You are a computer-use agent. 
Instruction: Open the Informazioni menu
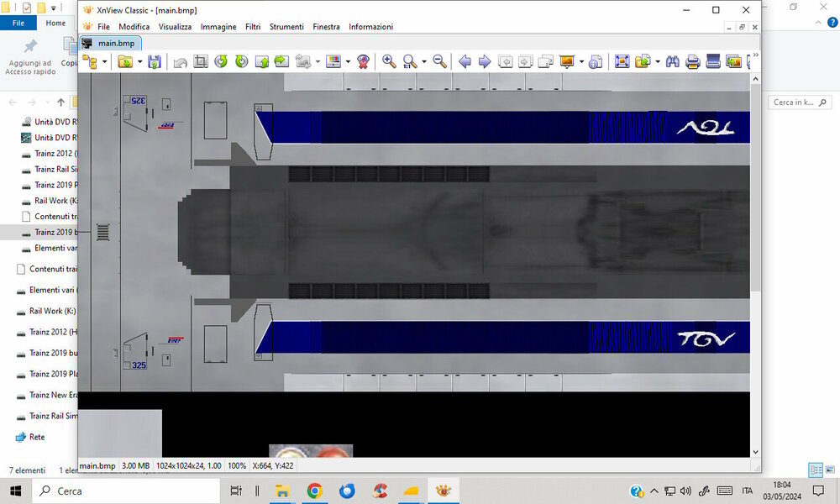tap(370, 27)
